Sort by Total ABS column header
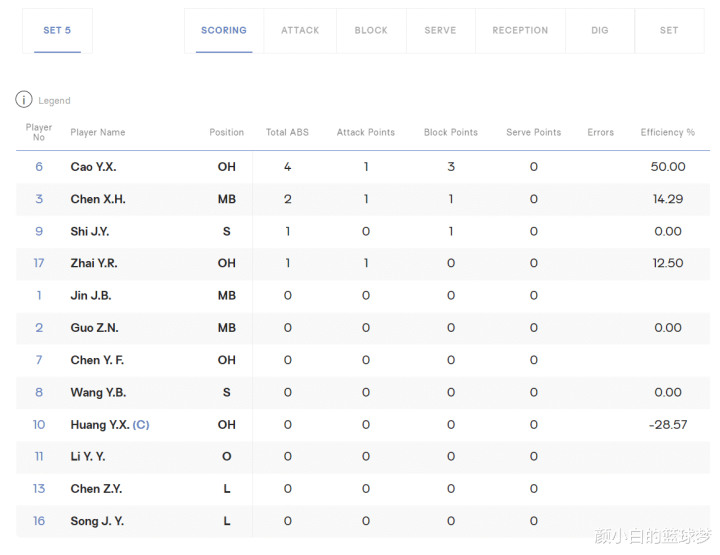The width and height of the screenshot is (720, 555). click(287, 132)
